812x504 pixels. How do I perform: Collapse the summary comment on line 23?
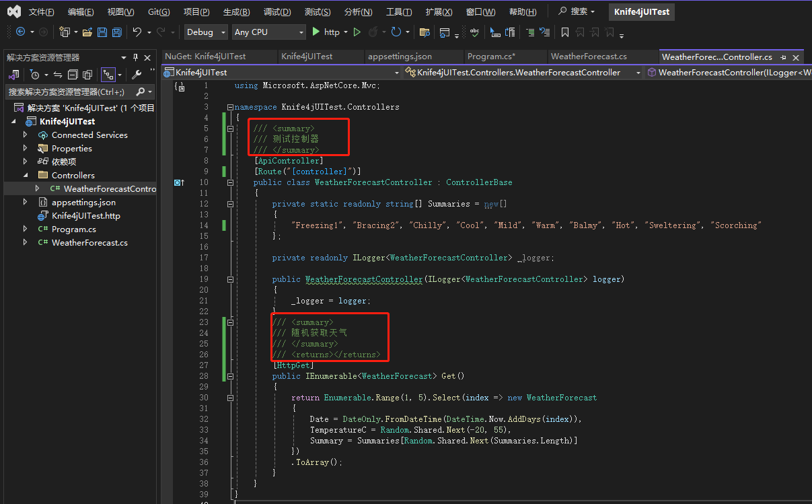(230, 322)
